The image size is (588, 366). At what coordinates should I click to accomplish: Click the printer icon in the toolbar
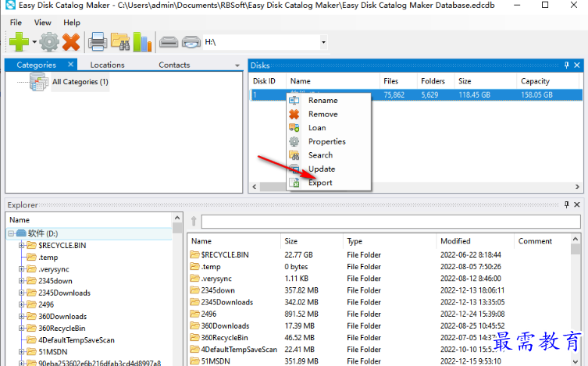(98, 41)
